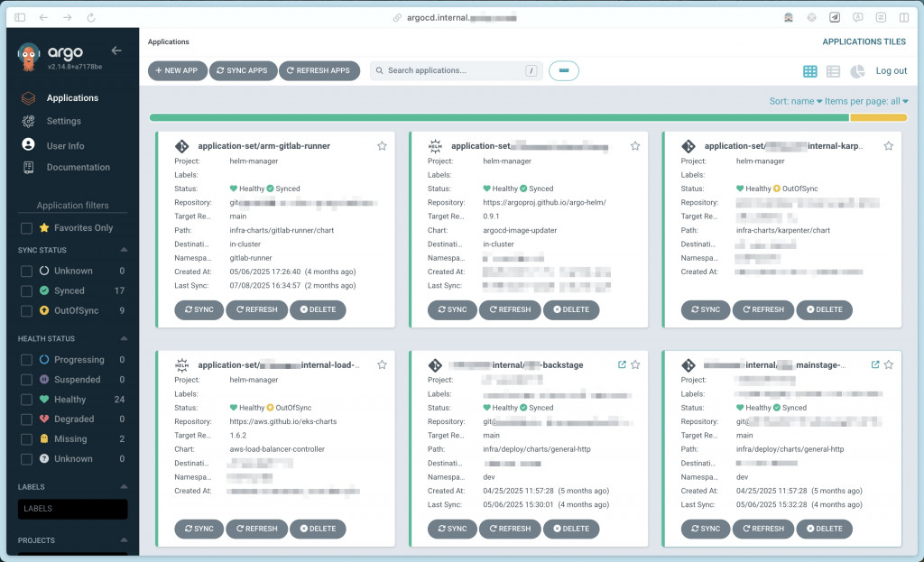Collapse the SYNC STATUS filter section

(x=124, y=250)
